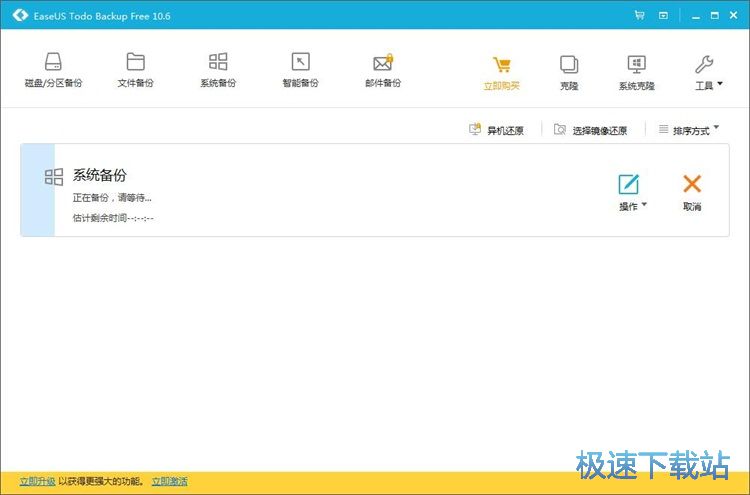750x495 pixels.
Task: Select the File Backup (文件备份) icon
Action: coord(135,70)
